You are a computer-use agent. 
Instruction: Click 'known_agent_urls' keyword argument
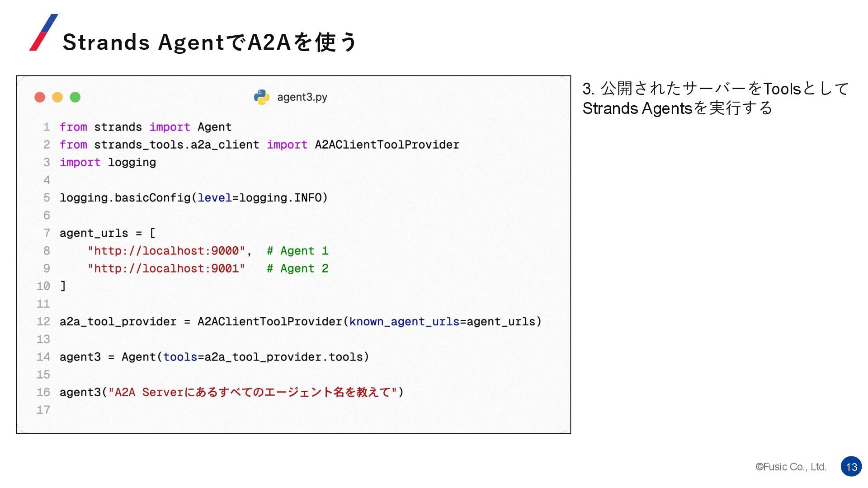(x=404, y=322)
